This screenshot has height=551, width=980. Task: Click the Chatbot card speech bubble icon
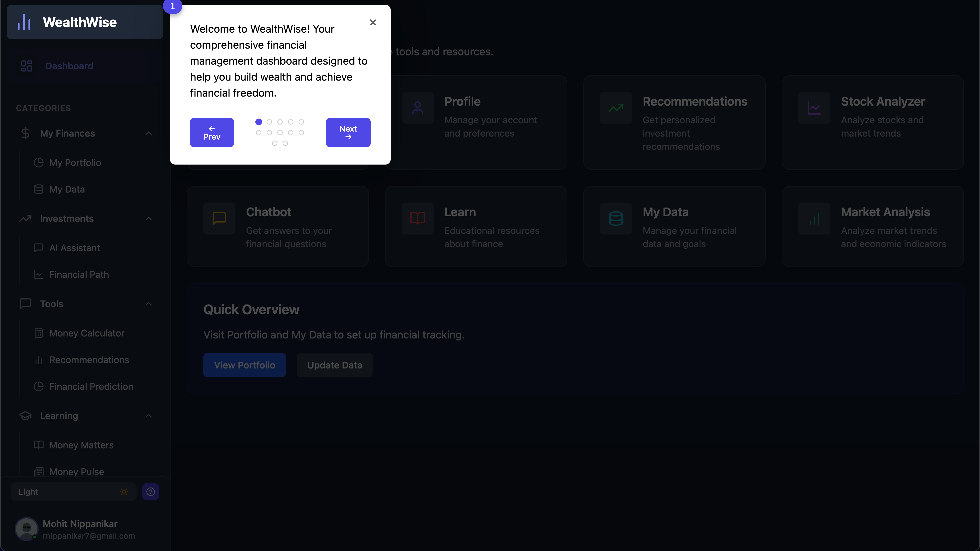pos(219,218)
